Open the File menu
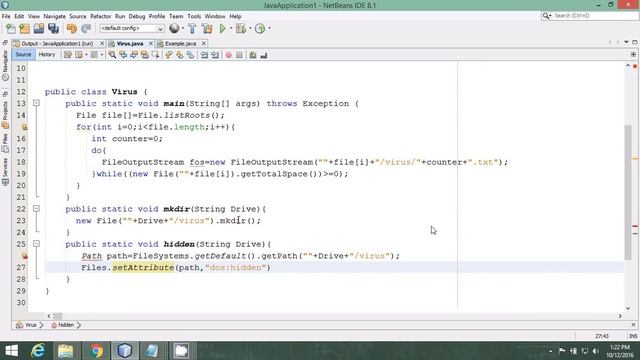This screenshot has width=640, height=360. click(x=6, y=16)
